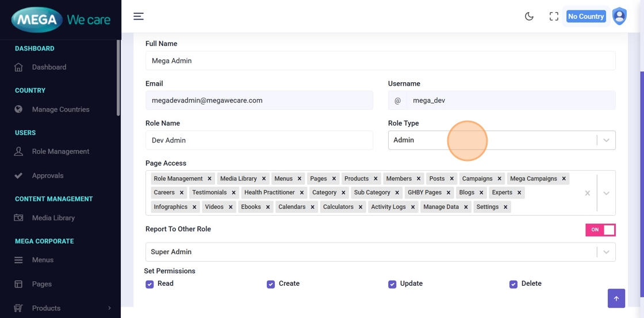
Task: Uncheck the Update permission checkbox
Action: pyautogui.click(x=392, y=284)
